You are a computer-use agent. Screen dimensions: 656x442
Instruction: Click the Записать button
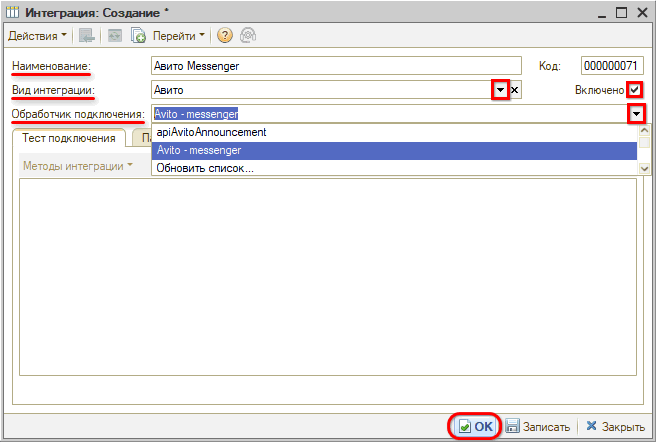coord(538,426)
